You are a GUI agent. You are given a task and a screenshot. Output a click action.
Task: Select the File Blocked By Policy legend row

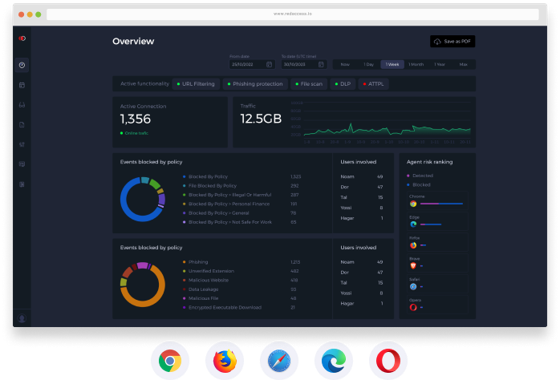(x=242, y=186)
